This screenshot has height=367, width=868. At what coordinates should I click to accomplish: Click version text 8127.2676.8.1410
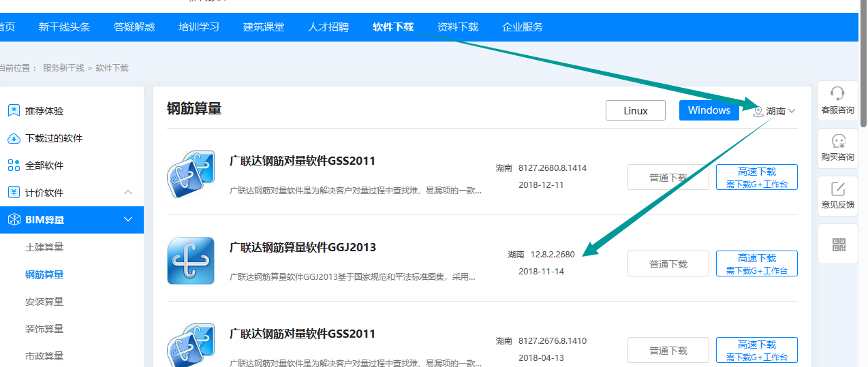(553, 341)
